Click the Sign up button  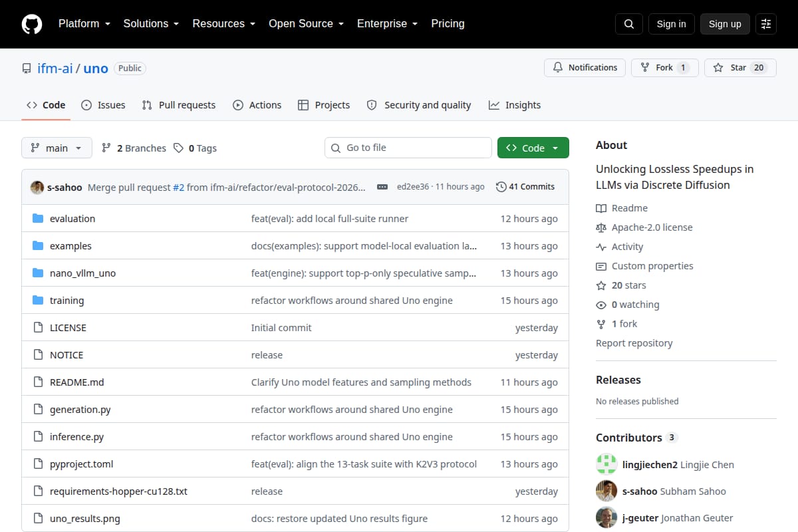725,24
